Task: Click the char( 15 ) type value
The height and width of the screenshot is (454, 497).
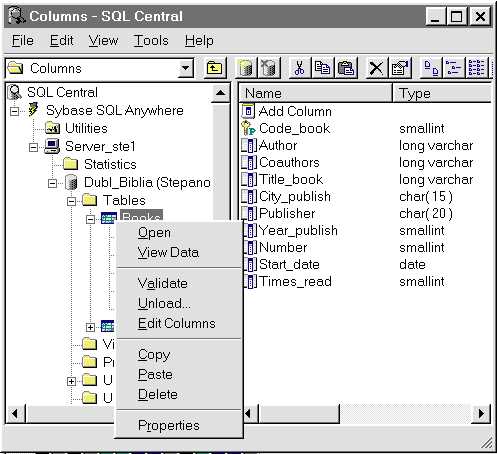Action: pyautogui.click(x=426, y=196)
